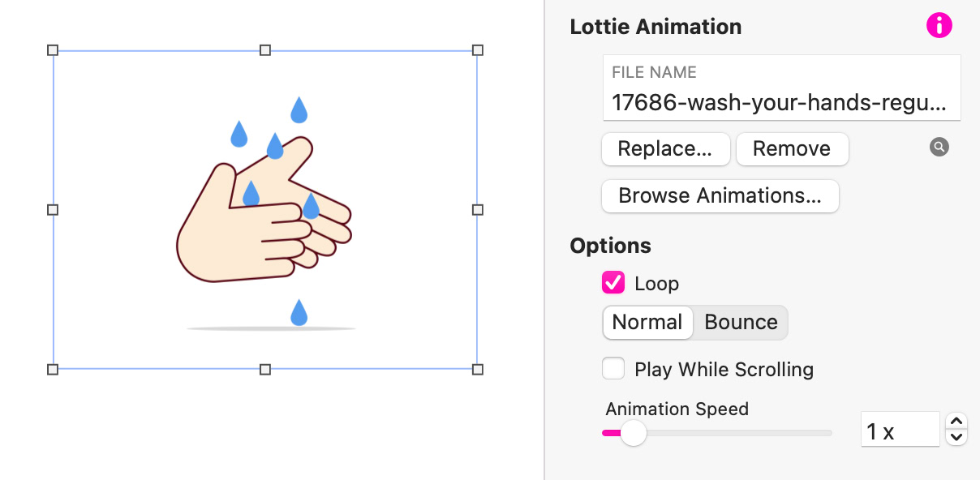The image size is (980, 480).
Task: Switch playback mode to Bounce
Action: pyautogui.click(x=741, y=322)
